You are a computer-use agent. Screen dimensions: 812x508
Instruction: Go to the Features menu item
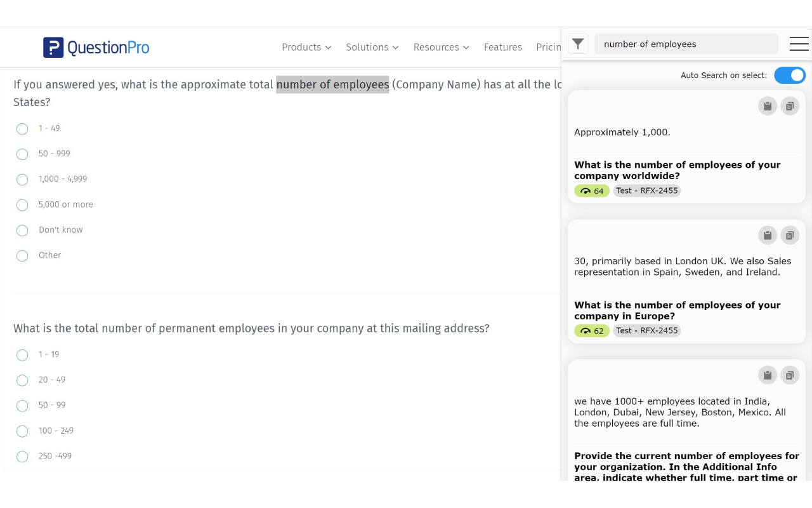(502, 47)
